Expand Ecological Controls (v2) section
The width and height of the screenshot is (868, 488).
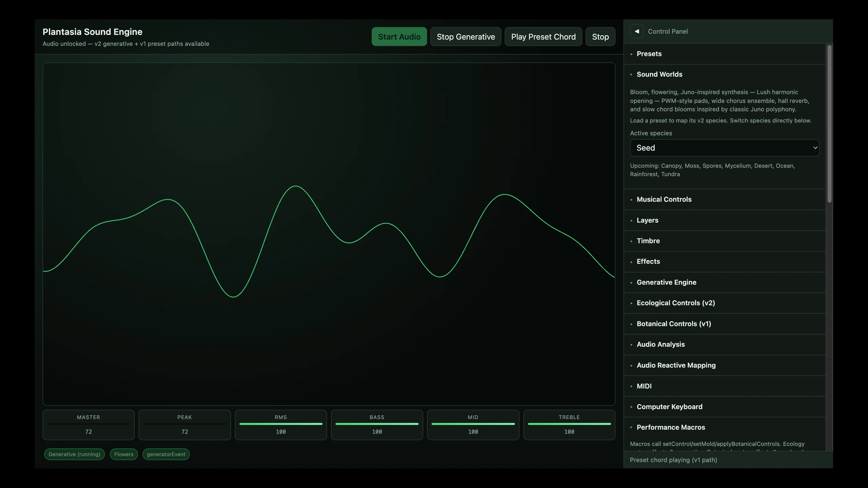click(x=725, y=303)
